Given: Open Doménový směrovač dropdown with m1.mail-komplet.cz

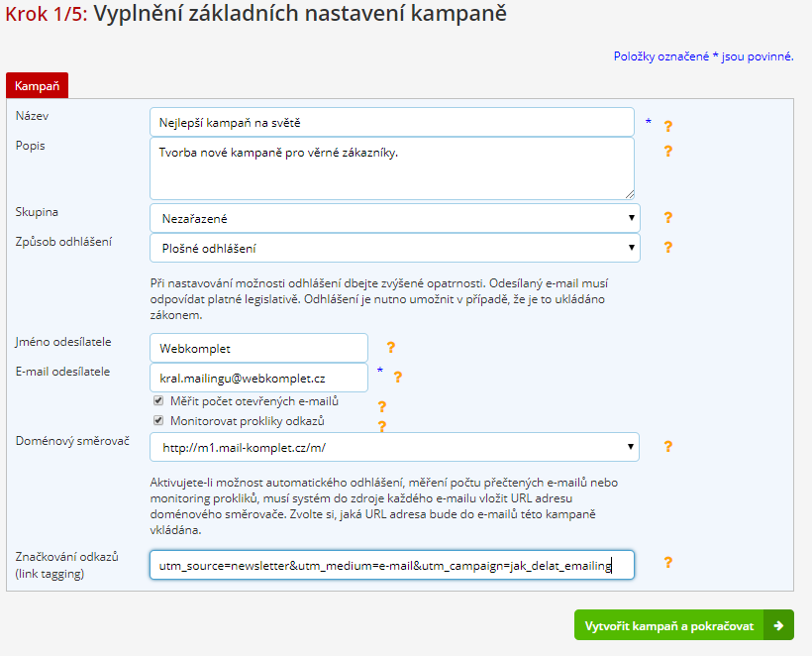Looking at the screenshot, I should coord(394,447).
